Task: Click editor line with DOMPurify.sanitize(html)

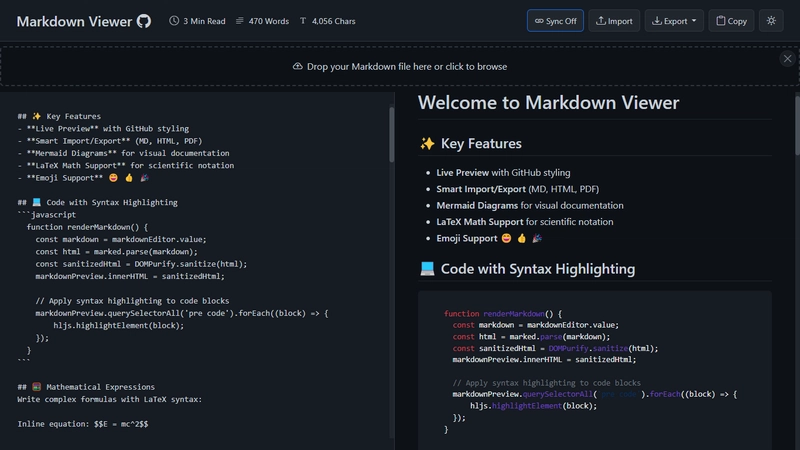Action: (141, 264)
